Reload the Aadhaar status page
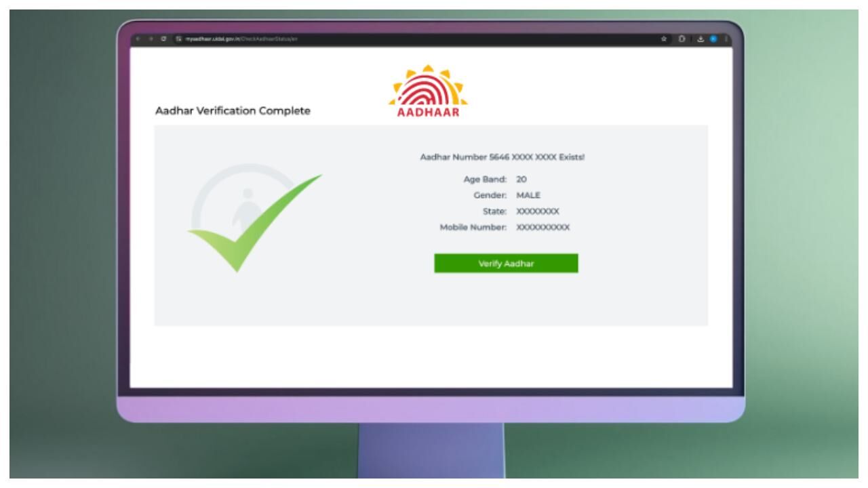Viewport: 868px width, 488px height. pyautogui.click(x=163, y=39)
